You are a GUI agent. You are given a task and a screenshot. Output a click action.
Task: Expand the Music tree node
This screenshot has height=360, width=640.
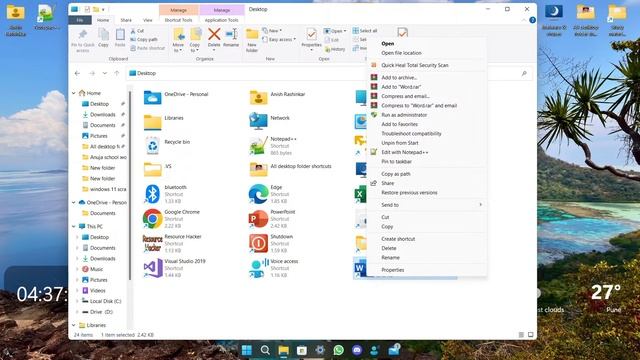click(x=77, y=269)
